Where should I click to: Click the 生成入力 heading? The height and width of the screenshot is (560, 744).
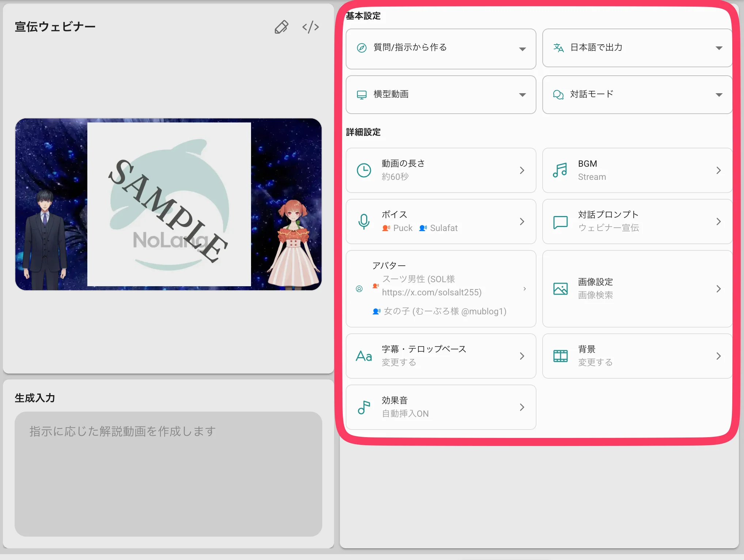pyautogui.click(x=35, y=398)
